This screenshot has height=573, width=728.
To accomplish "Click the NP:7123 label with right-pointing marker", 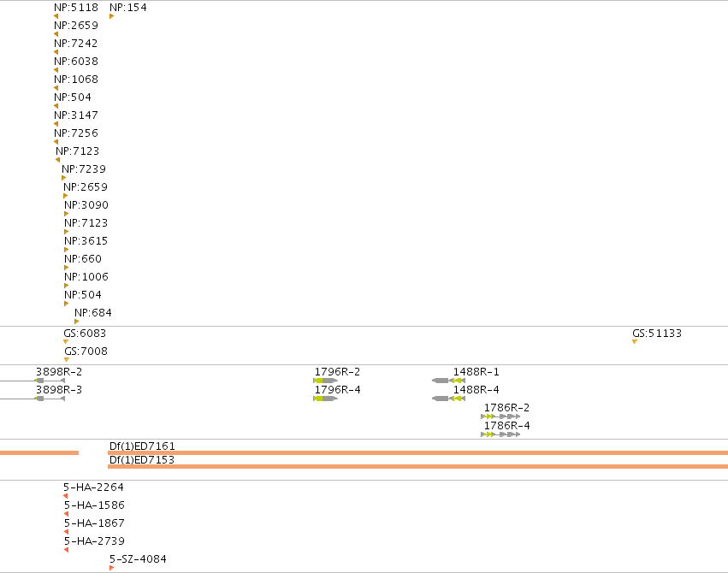I will (x=86, y=222).
